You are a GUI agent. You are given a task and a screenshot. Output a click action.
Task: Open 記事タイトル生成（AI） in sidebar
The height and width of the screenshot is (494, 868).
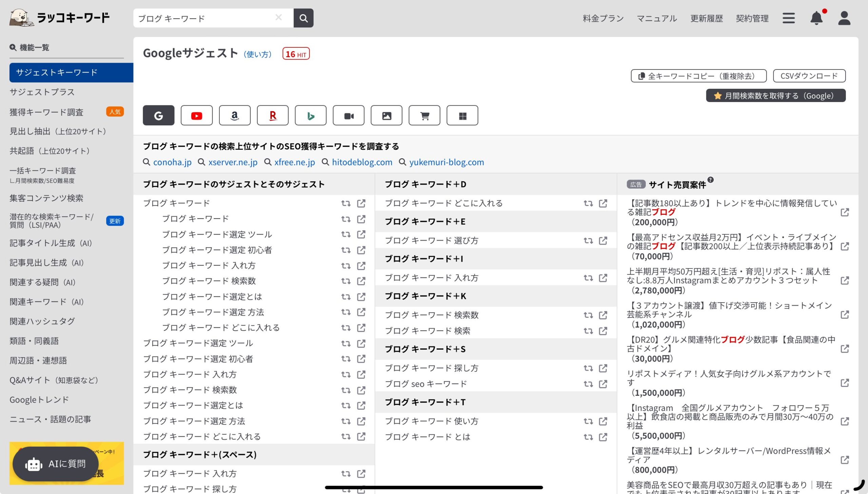51,243
